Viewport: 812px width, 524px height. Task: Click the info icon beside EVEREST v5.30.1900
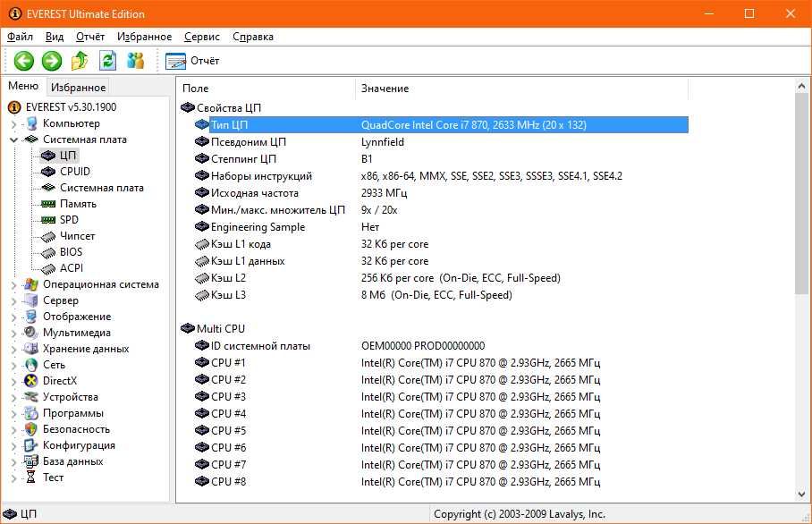(14, 107)
